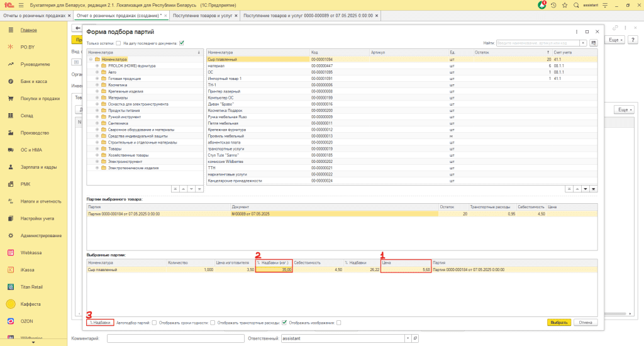
Task: Switch to Поступление товаров и услуг 0000-000089 tab
Action: point(308,16)
